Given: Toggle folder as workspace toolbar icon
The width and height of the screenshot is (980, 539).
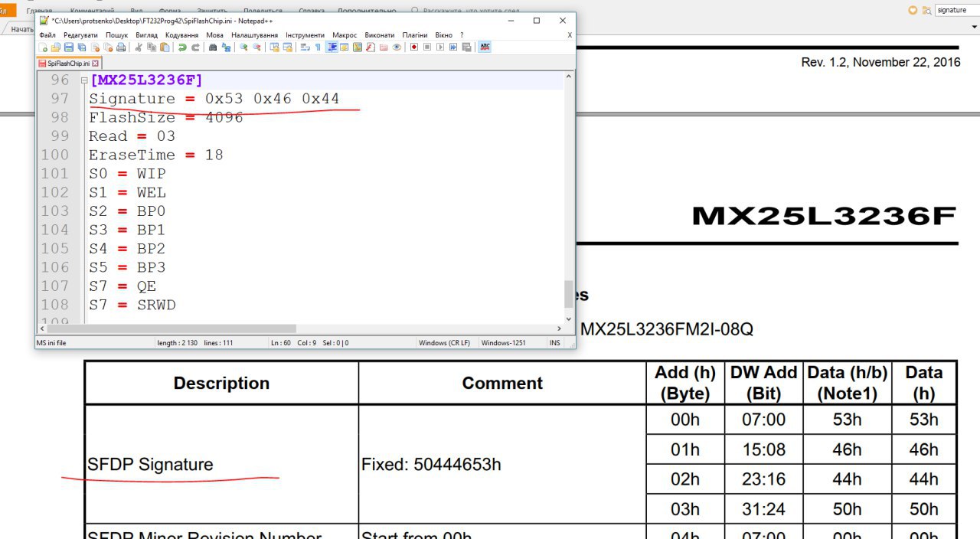Looking at the screenshot, I should point(384,47).
